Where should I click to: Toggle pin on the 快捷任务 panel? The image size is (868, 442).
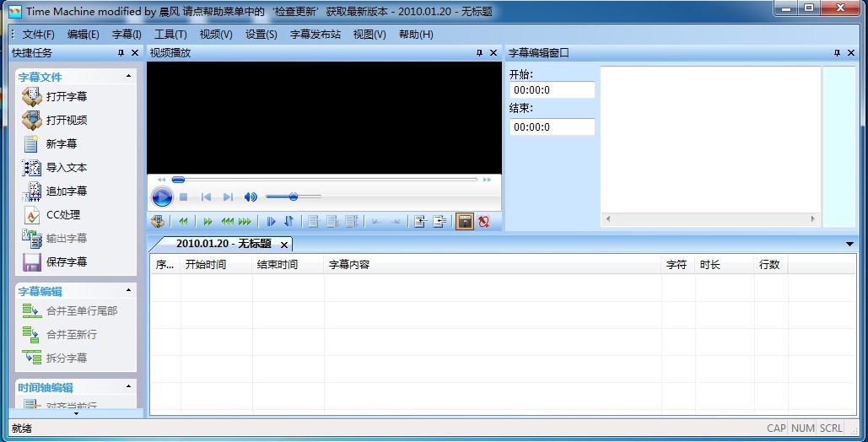point(121,53)
